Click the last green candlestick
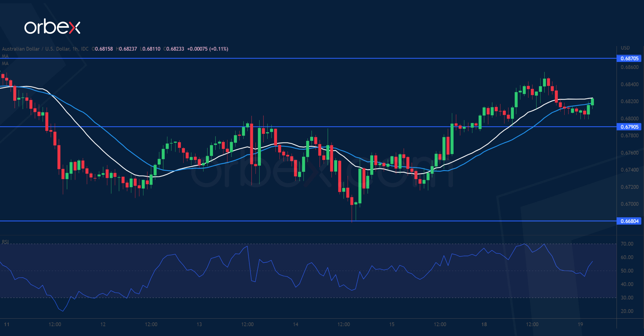Screen dimensions: 644x336 (x=592, y=102)
